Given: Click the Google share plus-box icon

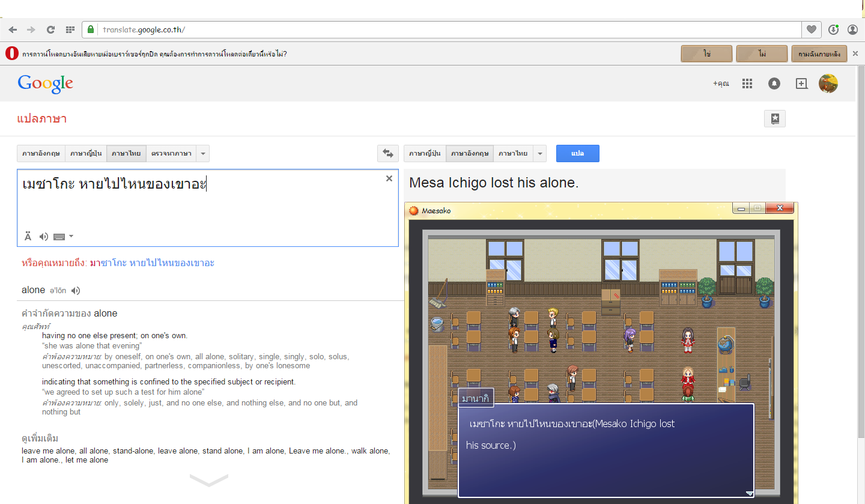Looking at the screenshot, I should [x=801, y=83].
